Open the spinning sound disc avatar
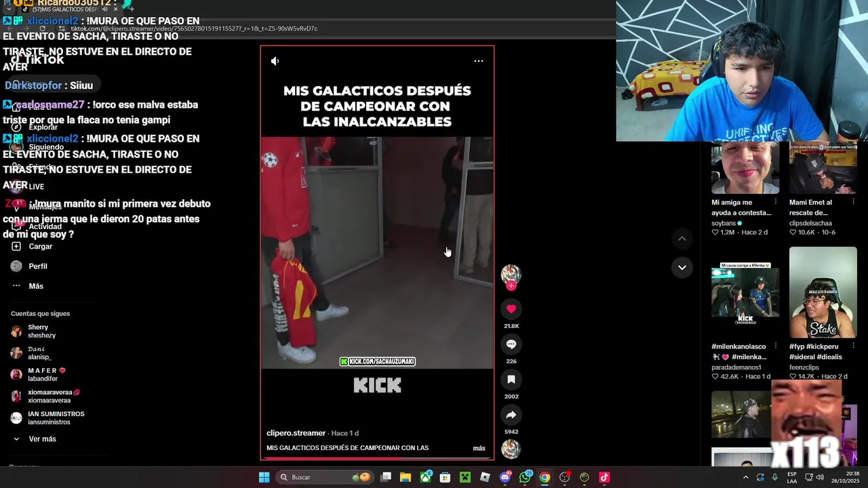Viewport: 868px width, 488px height. tap(511, 449)
